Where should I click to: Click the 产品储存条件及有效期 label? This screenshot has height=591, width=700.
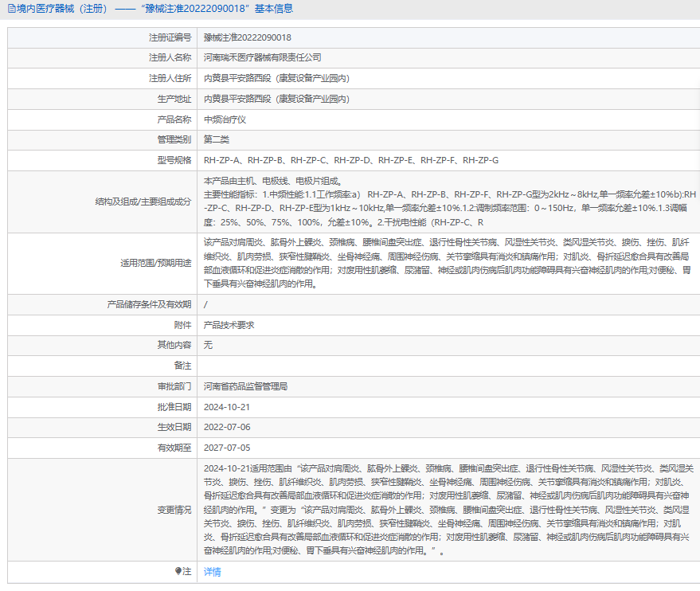pyautogui.click(x=149, y=304)
